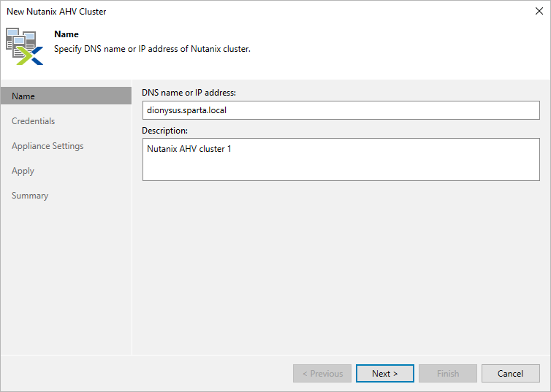551x392 pixels.
Task: Click the Nutanix AHV cluster wizard icon
Action: [x=25, y=46]
